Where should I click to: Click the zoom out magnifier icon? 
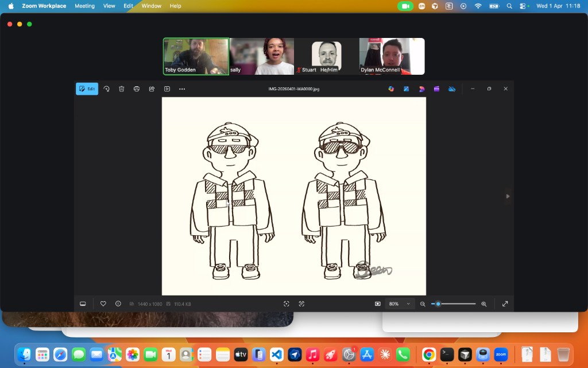(x=423, y=304)
